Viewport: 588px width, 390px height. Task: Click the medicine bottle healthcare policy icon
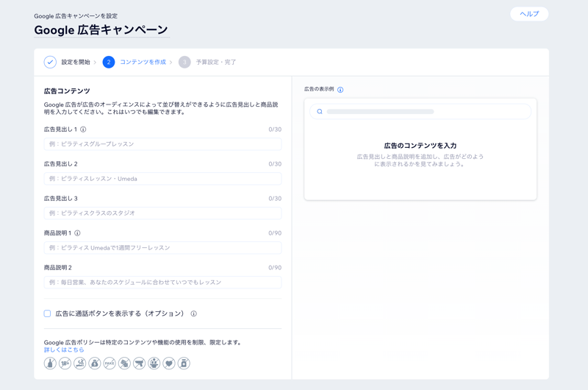point(184,364)
